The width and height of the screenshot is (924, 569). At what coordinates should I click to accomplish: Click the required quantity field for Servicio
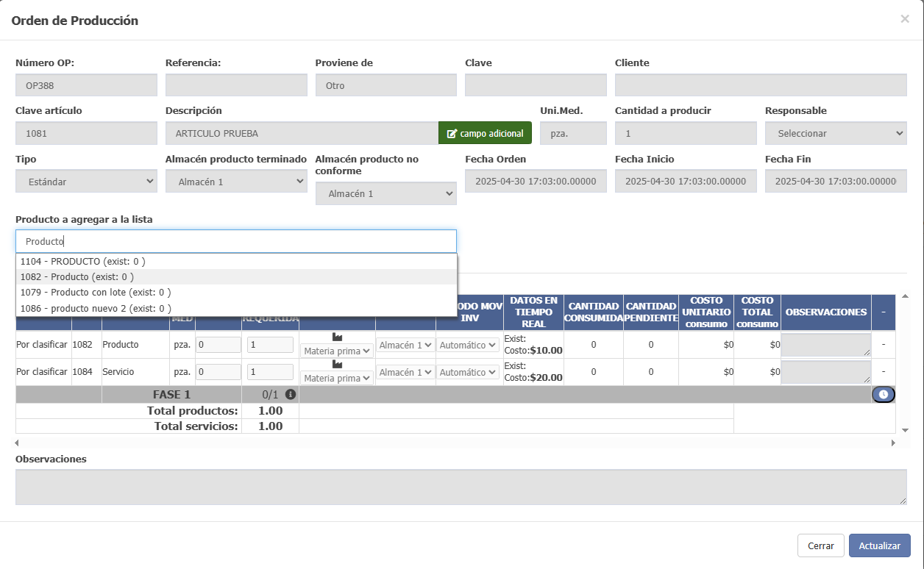point(270,373)
